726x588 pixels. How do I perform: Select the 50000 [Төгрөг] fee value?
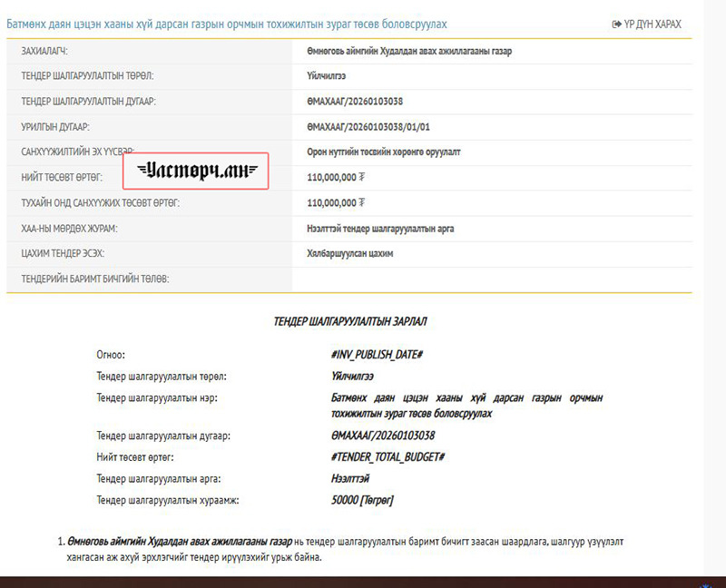point(363,500)
